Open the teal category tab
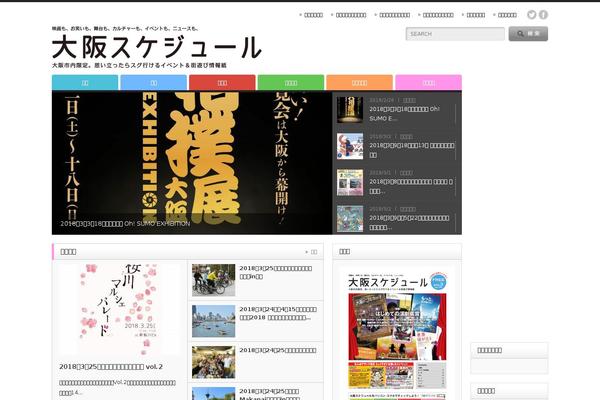This screenshot has height=400, width=600. coord(85,83)
